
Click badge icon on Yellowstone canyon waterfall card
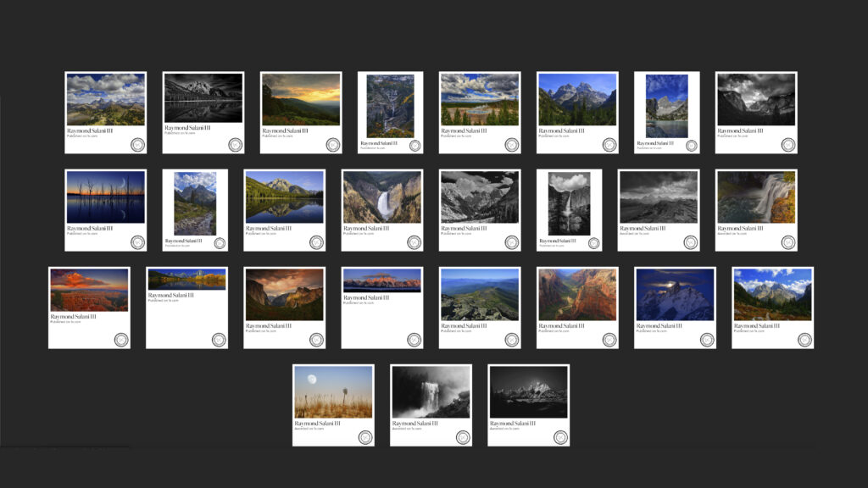tap(414, 242)
